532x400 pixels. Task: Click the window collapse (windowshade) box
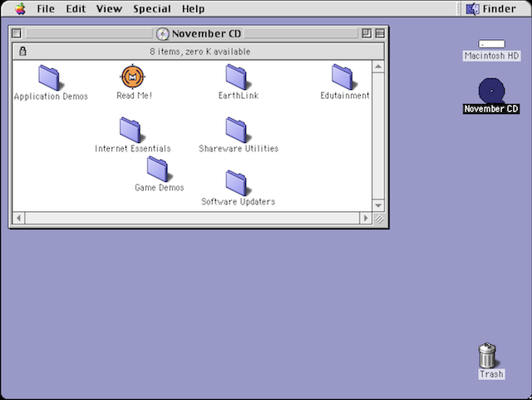click(380, 33)
